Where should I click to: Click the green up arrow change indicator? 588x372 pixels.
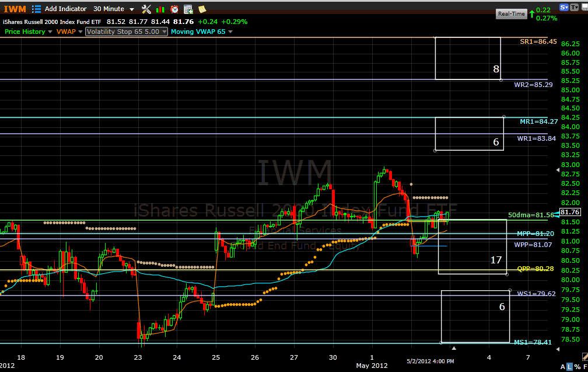click(532, 14)
